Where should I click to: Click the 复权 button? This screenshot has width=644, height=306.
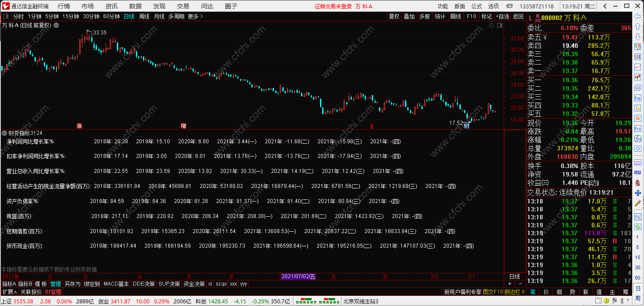tap(394, 16)
